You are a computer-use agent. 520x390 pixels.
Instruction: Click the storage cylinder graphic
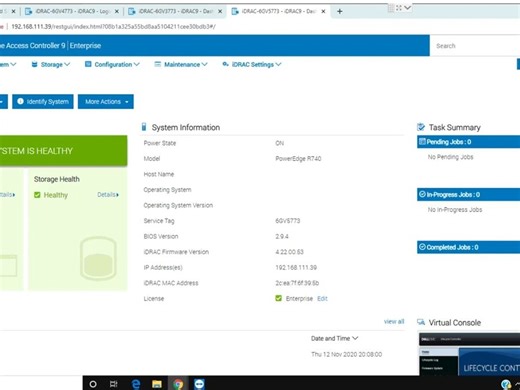[x=98, y=258]
